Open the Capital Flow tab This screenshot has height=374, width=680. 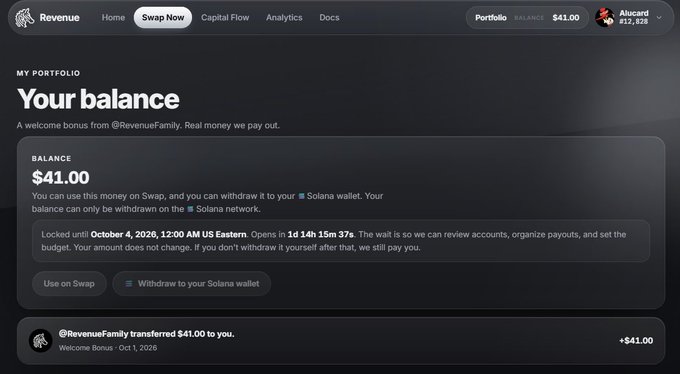(x=225, y=18)
